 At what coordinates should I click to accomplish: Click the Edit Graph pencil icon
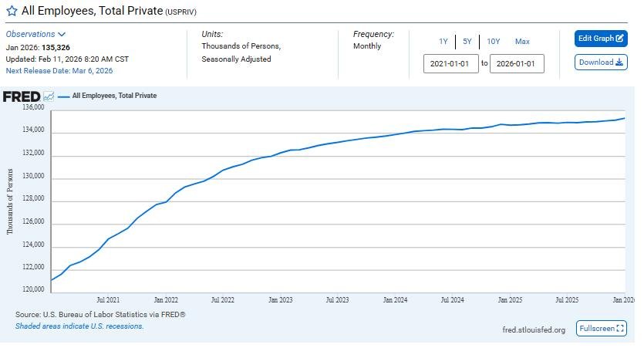coord(620,39)
